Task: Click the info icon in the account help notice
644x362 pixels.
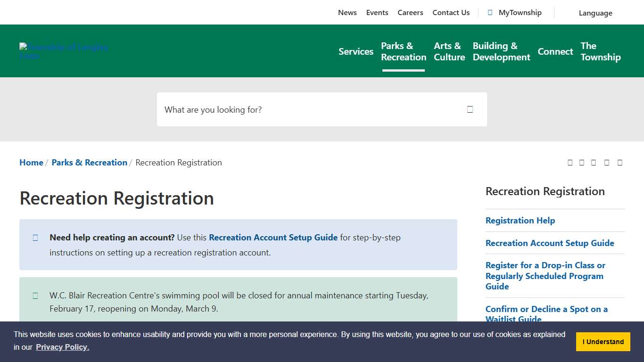Action: click(35, 238)
